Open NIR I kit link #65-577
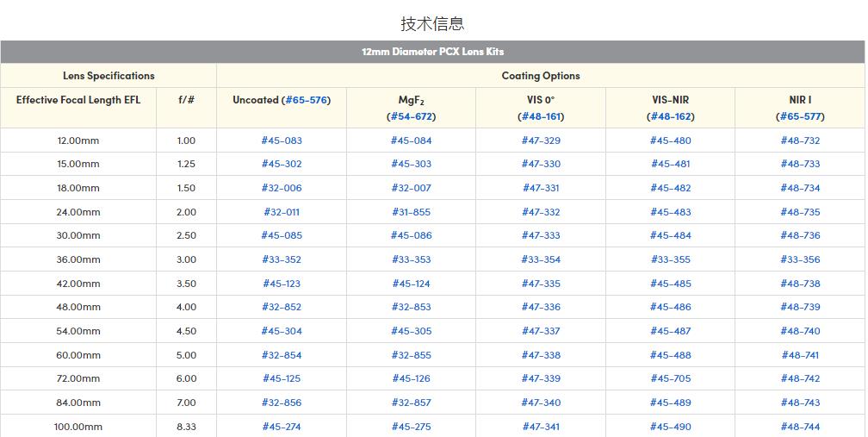The width and height of the screenshot is (868, 437). tap(800, 116)
